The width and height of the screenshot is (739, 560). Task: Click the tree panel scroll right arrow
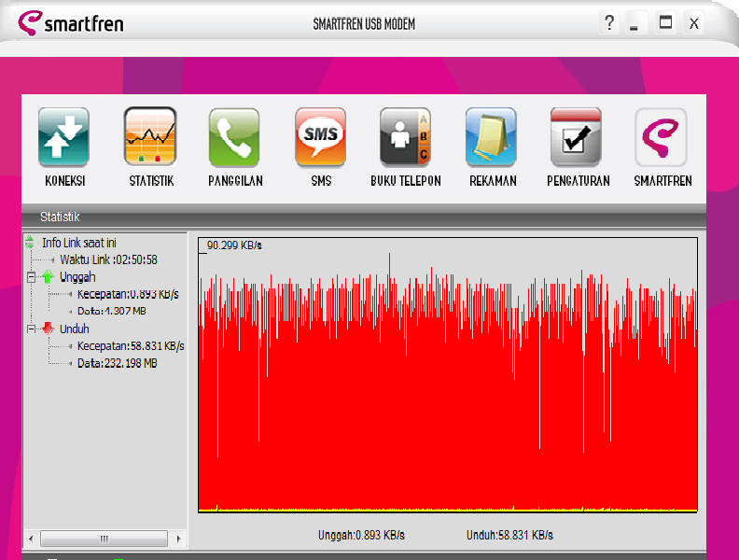click(178, 539)
